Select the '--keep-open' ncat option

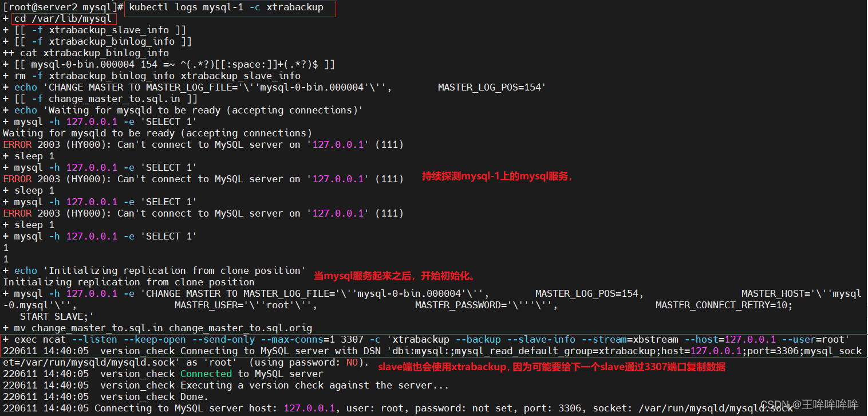[x=155, y=340]
